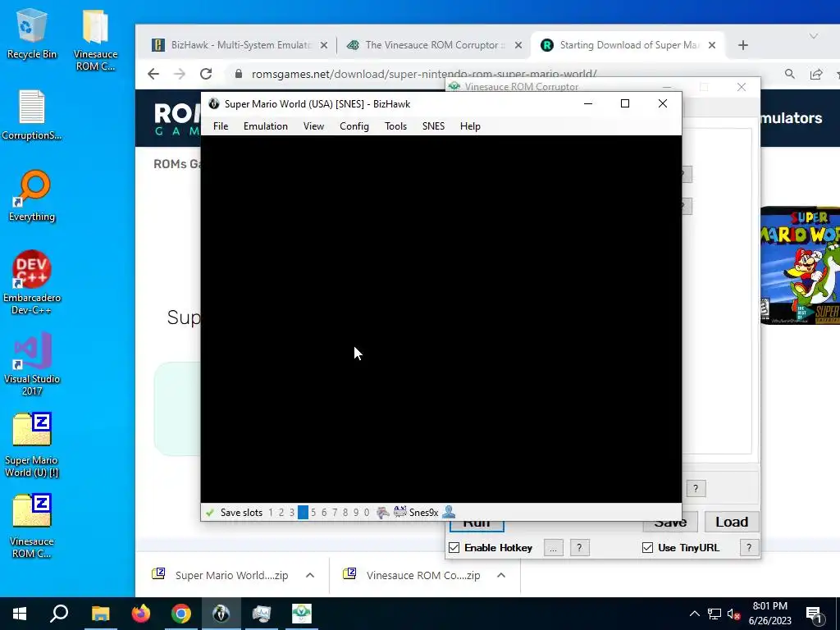Show hidden system tray icons

tap(694, 614)
